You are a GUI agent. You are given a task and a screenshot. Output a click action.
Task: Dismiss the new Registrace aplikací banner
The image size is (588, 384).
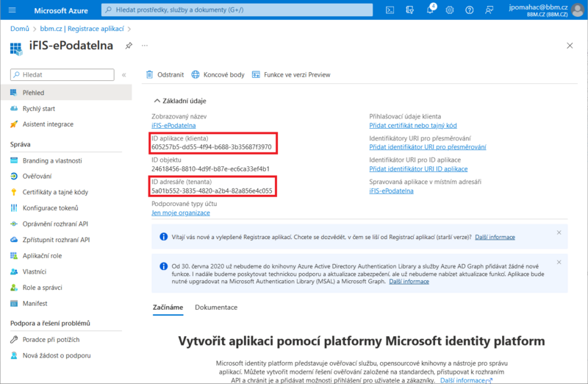point(559,232)
